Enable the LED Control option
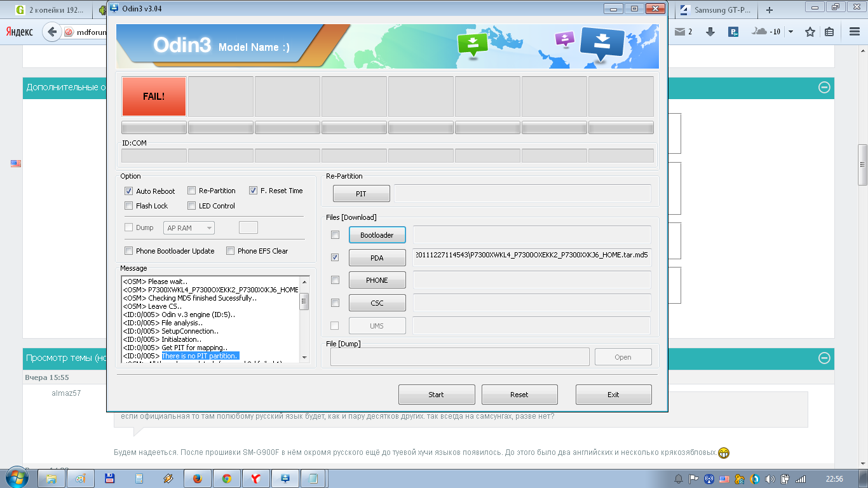This screenshot has height=488, width=868. point(191,206)
